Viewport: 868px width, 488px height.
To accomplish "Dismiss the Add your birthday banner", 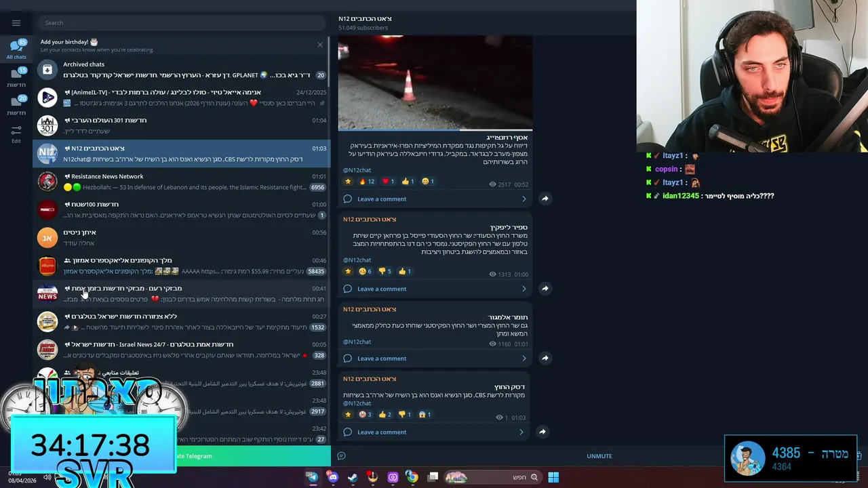I will tap(320, 45).
